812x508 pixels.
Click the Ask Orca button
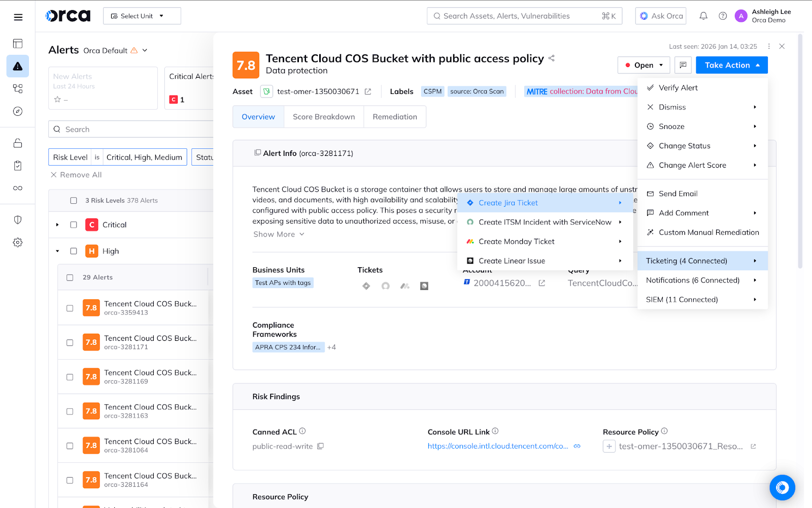[661, 16]
